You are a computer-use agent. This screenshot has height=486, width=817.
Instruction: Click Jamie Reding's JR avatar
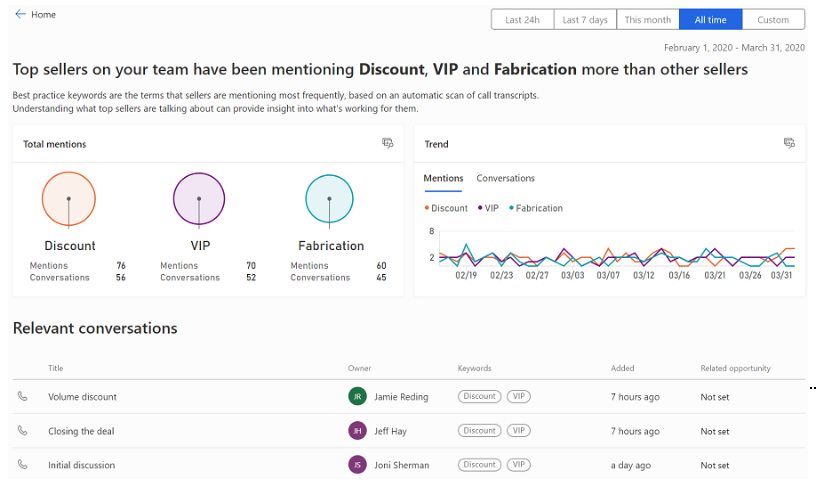[x=357, y=397]
